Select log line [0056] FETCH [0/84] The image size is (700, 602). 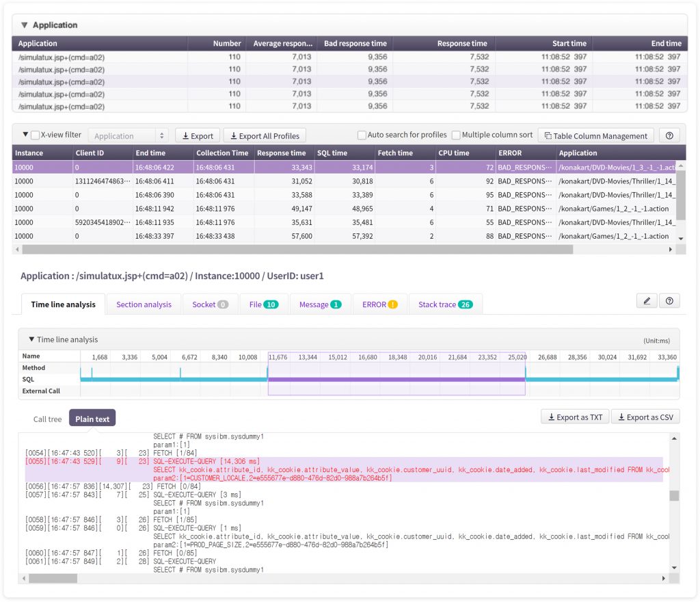point(113,486)
